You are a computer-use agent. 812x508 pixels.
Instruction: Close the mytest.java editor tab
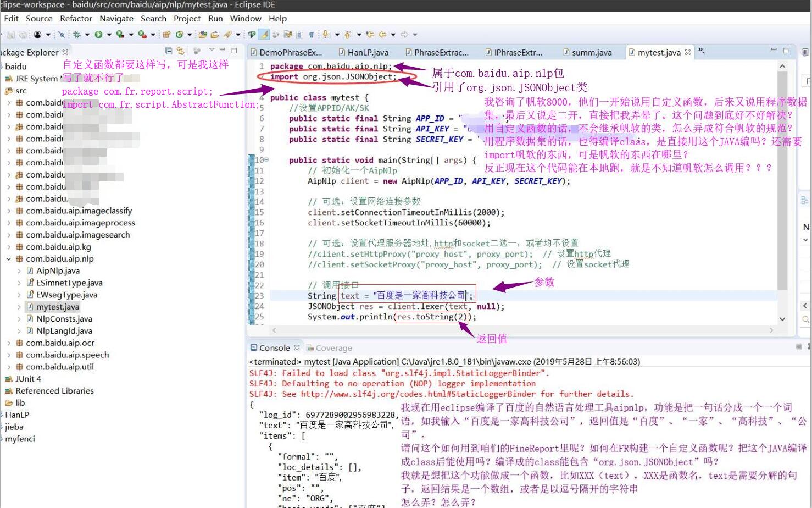click(x=687, y=52)
